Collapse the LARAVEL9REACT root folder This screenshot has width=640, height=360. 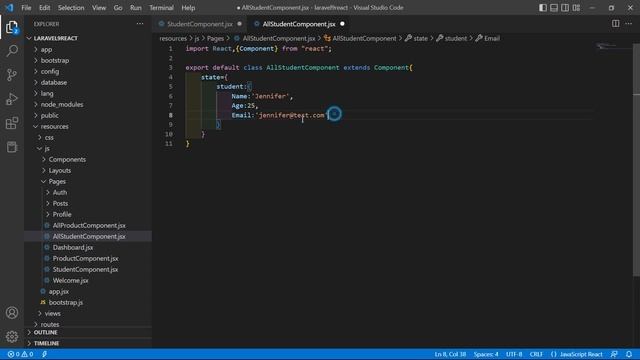(x=56, y=38)
